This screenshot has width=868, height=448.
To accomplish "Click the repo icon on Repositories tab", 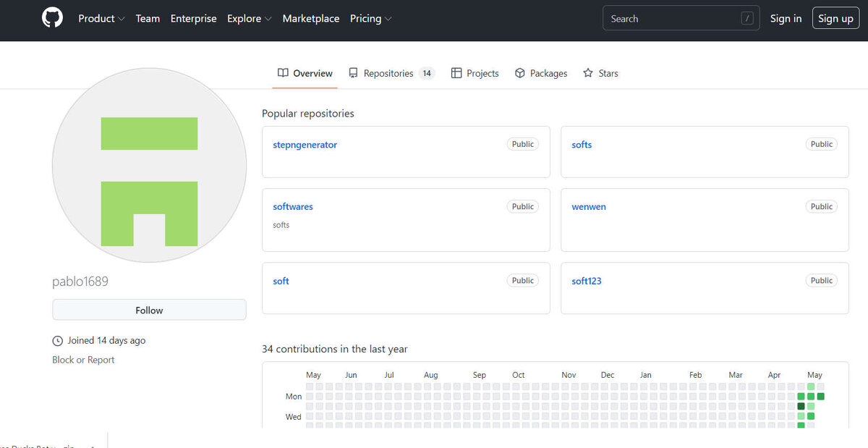I will coord(353,73).
